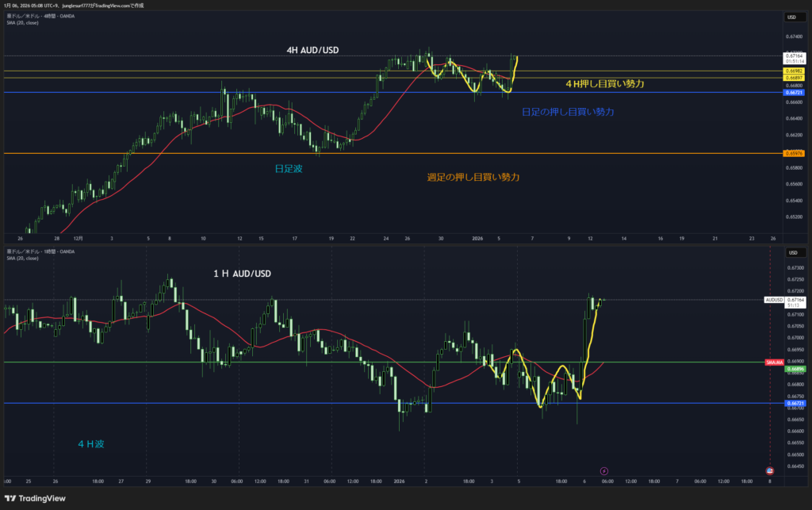
Task: Select the '4H AUD/USD' text annotation
Action: coord(312,50)
